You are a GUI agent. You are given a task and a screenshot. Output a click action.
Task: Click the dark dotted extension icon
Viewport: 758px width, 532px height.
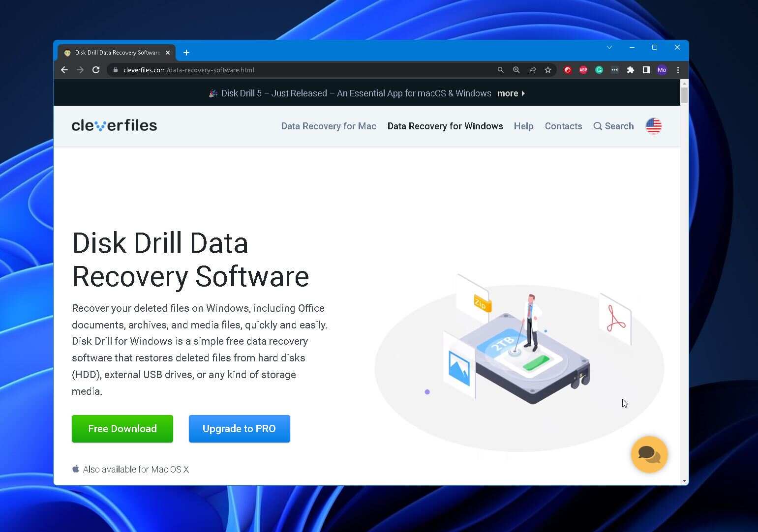click(x=615, y=70)
